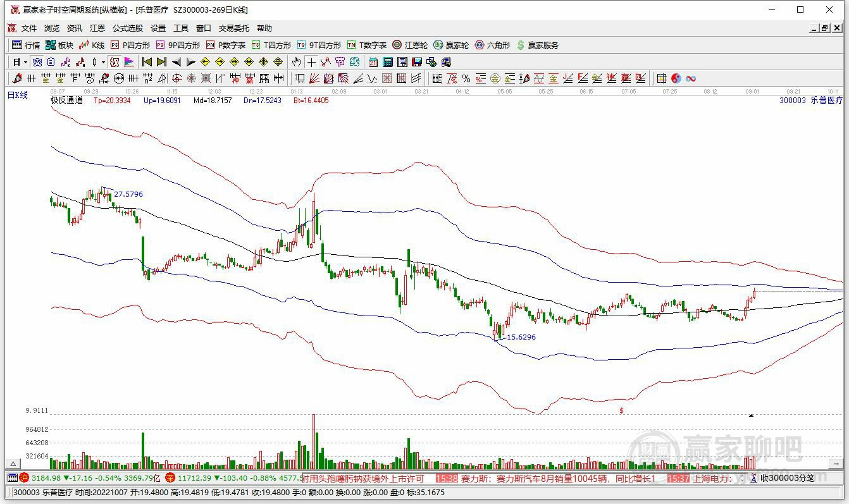849x504 pixels.
Task: Click the 极反通道 indicator name
Action: click(66, 100)
